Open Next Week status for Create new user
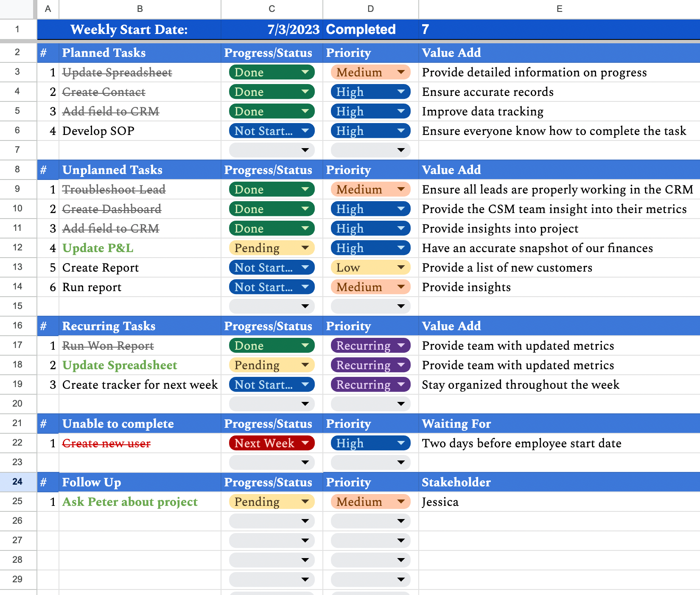700x595 pixels. [305, 443]
